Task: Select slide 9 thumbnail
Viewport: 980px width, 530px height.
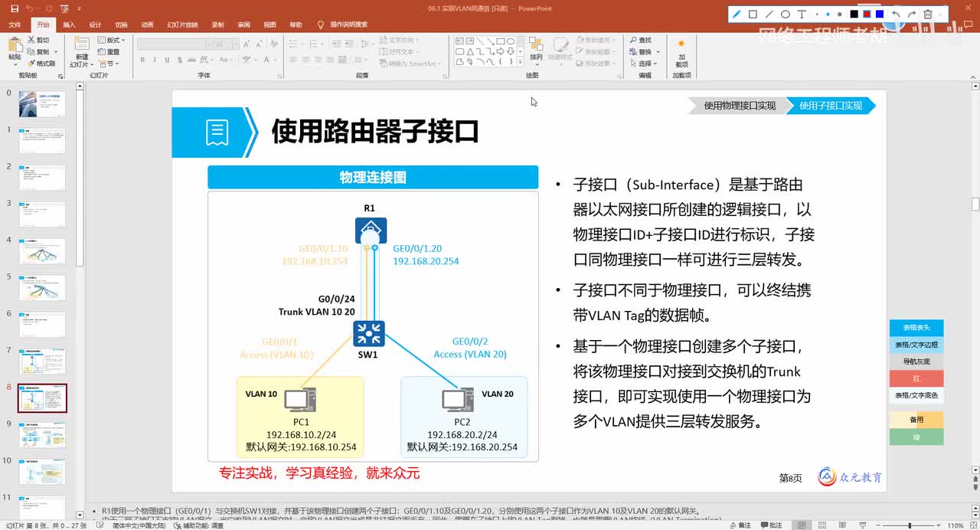Action: tap(42, 434)
